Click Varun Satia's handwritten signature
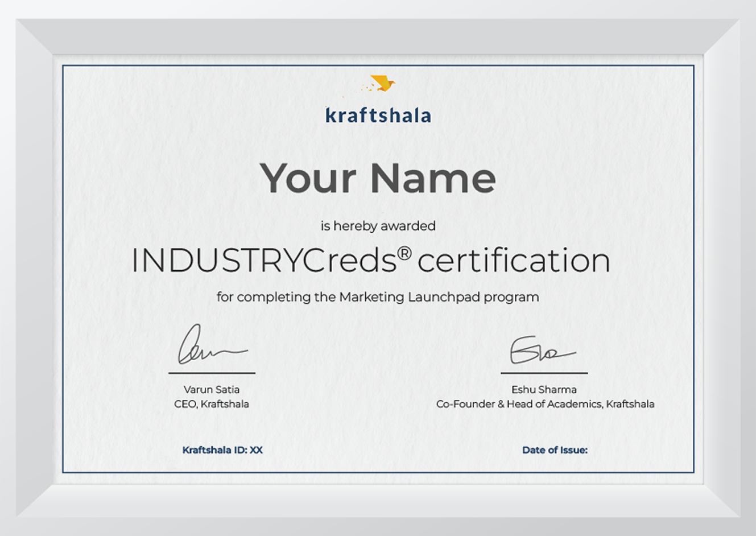 click(x=212, y=345)
